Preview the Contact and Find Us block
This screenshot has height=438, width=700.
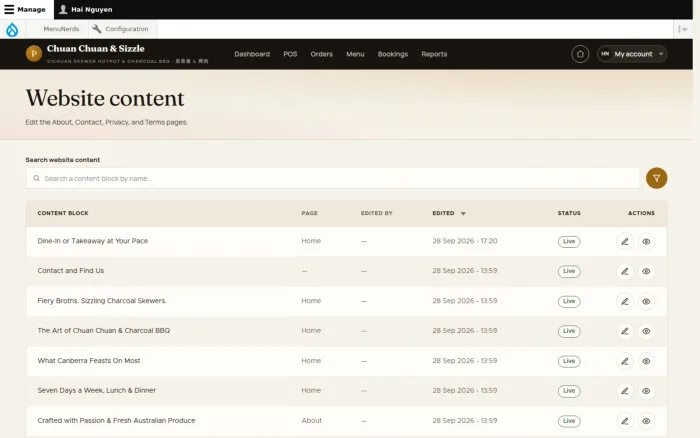click(646, 271)
